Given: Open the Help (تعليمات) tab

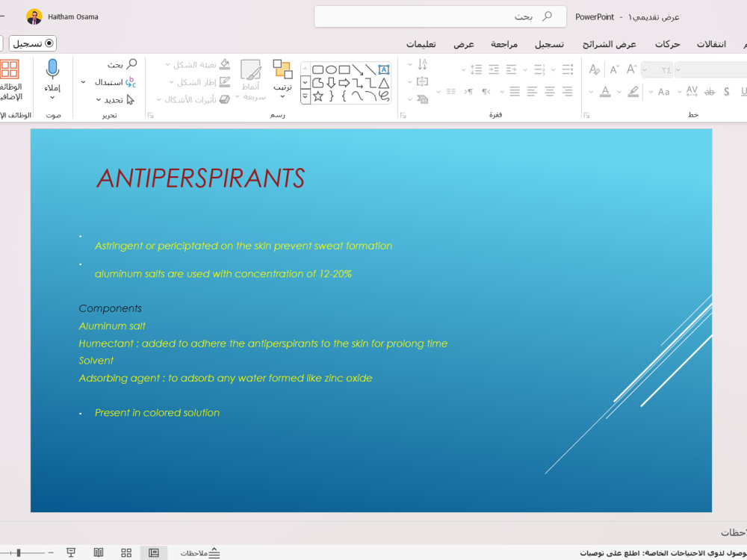Looking at the screenshot, I should [x=421, y=44].
